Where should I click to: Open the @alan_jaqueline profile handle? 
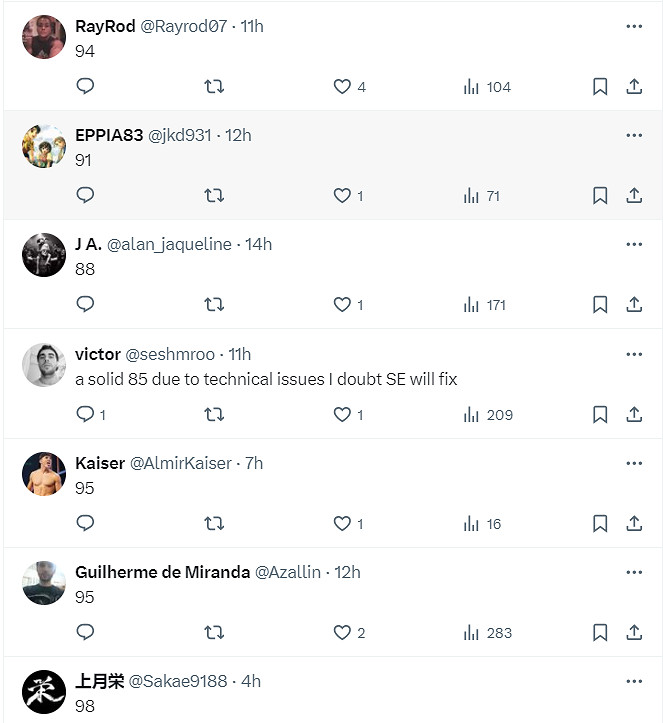tap(169, 244)
